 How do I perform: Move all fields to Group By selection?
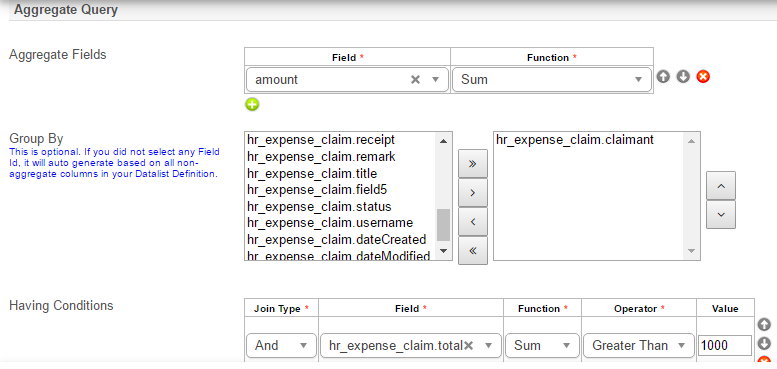[x=473, y=164]
